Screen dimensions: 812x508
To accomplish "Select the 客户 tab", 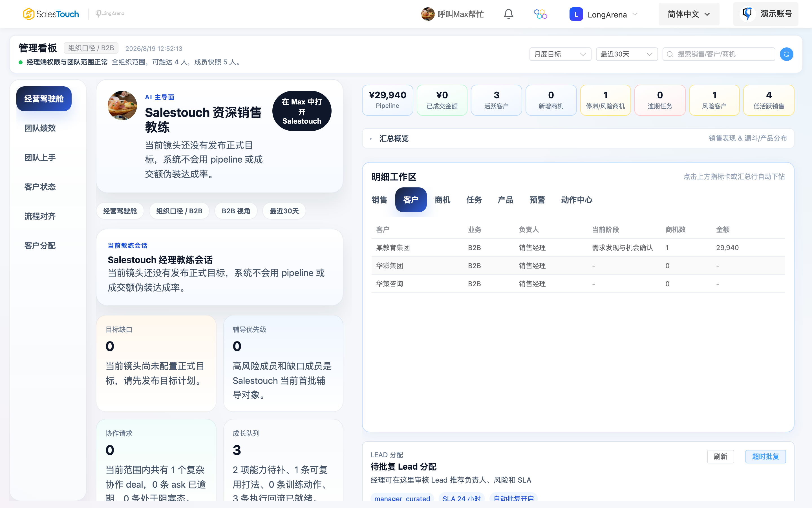I will point(411,200).
